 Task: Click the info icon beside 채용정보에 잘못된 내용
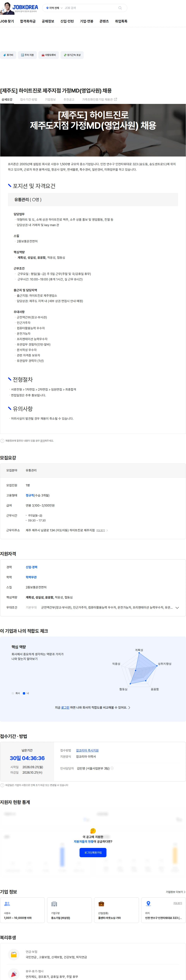pyautogui.click(x=2, y=440)
